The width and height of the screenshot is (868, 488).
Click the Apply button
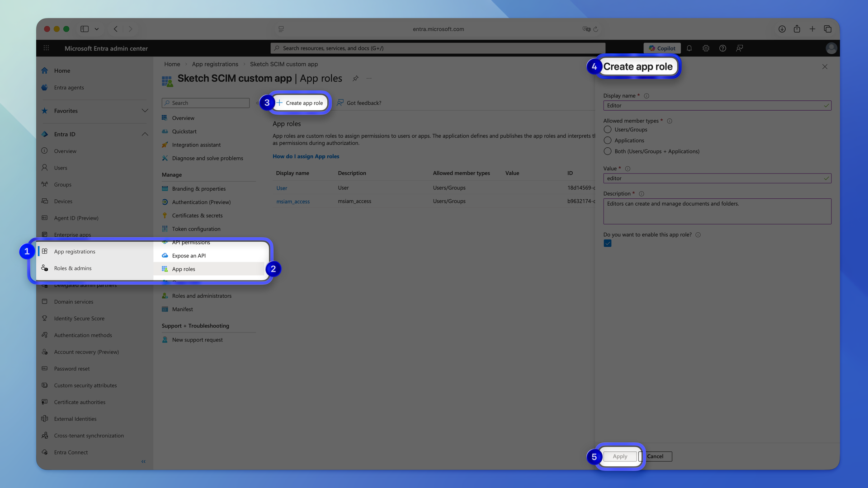(x=620, y=456)
